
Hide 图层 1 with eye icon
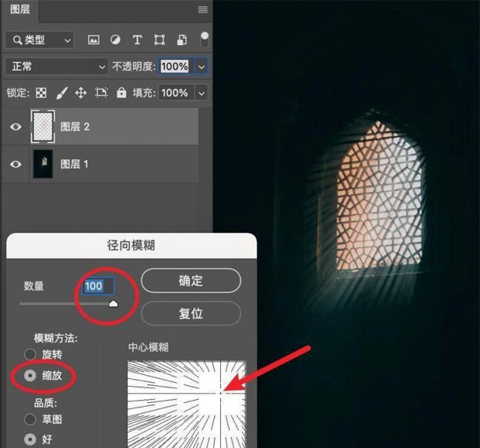coord(16,165)
